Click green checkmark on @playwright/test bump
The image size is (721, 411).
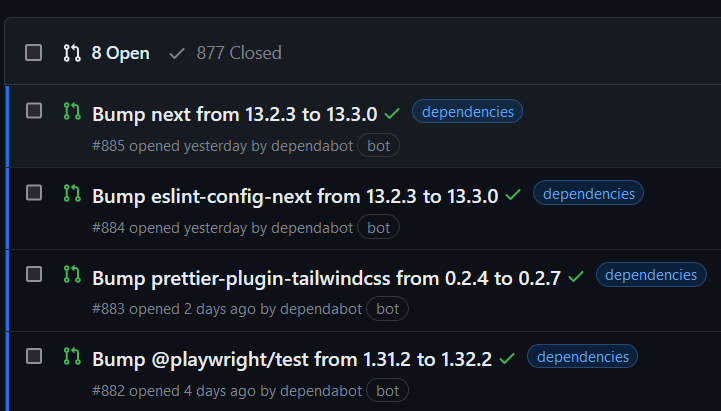pos(507,358)
